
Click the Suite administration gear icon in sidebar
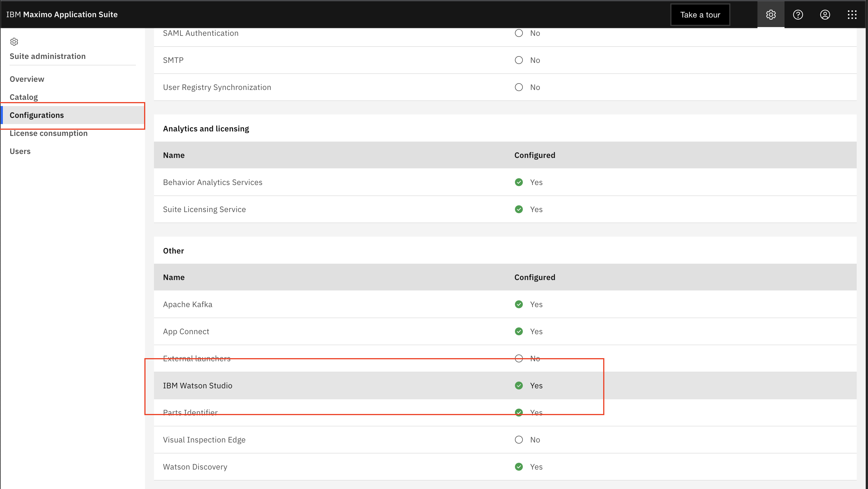pyautogui.click(x=14, y=42)
